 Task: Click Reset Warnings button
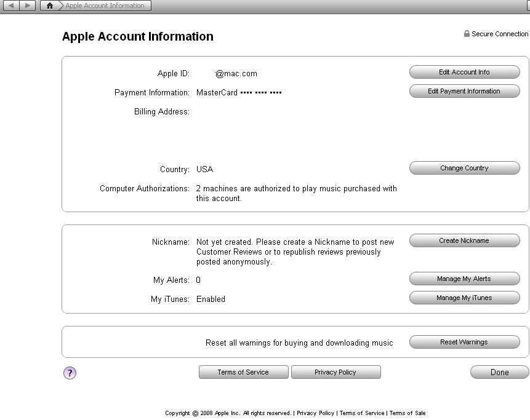(x=464, y=342)
